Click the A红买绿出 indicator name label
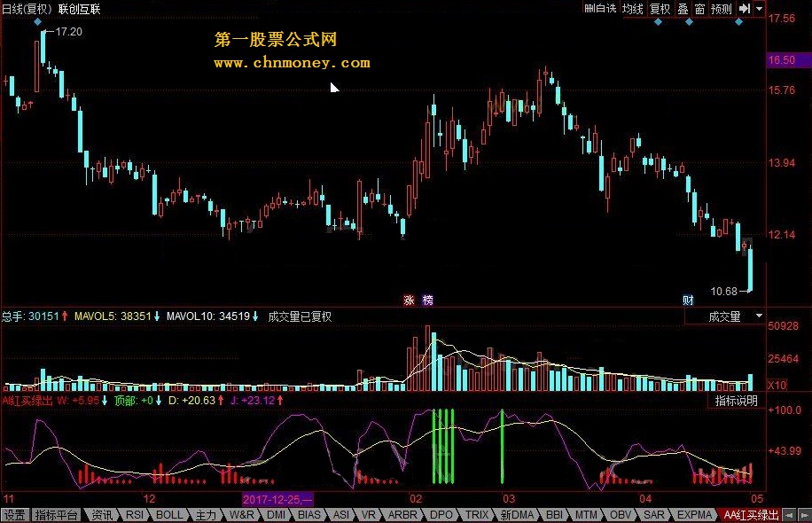The height and width of the screenshot is (523, 812). click(x=27, y=401)
